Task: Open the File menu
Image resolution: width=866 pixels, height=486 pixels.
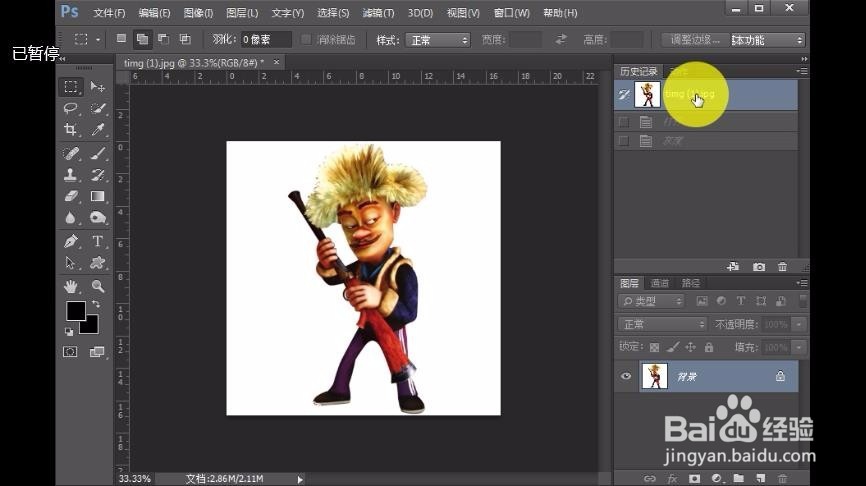Action: (x=109, y=13)
